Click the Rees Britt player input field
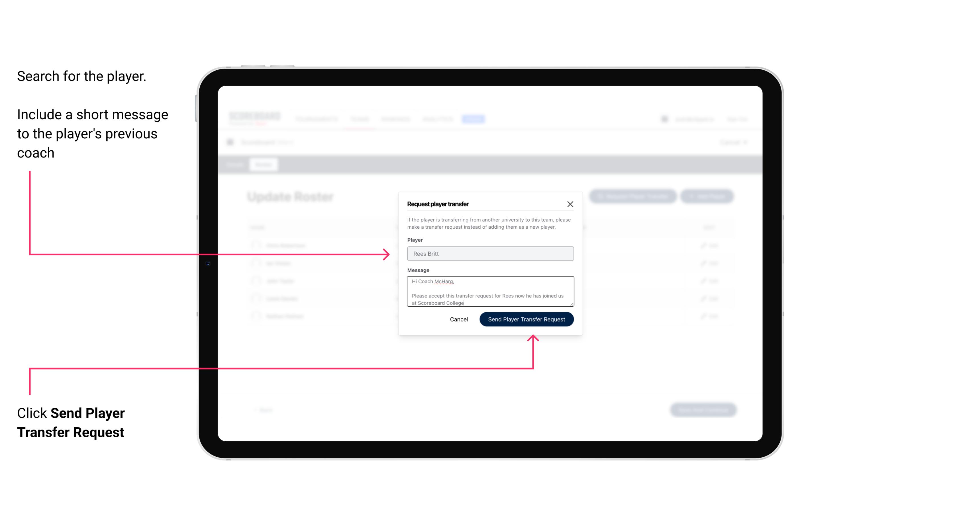The image size is (980, 527). coord(489,254)
